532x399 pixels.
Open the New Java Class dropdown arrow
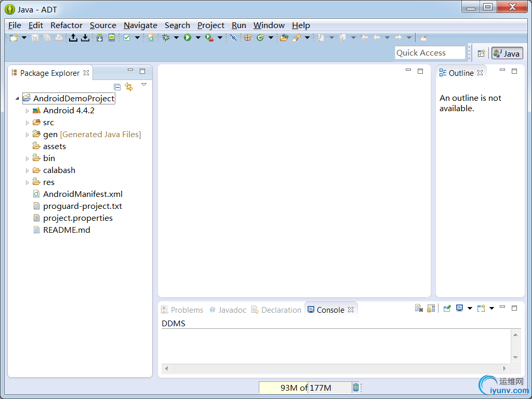pos(271,37)
